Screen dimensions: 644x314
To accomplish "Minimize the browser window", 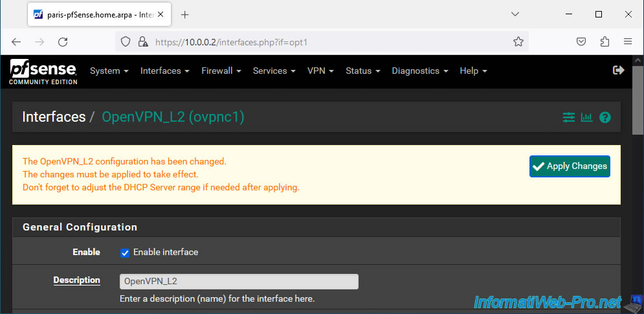I will pyautogui.click(x=569, y=14).
